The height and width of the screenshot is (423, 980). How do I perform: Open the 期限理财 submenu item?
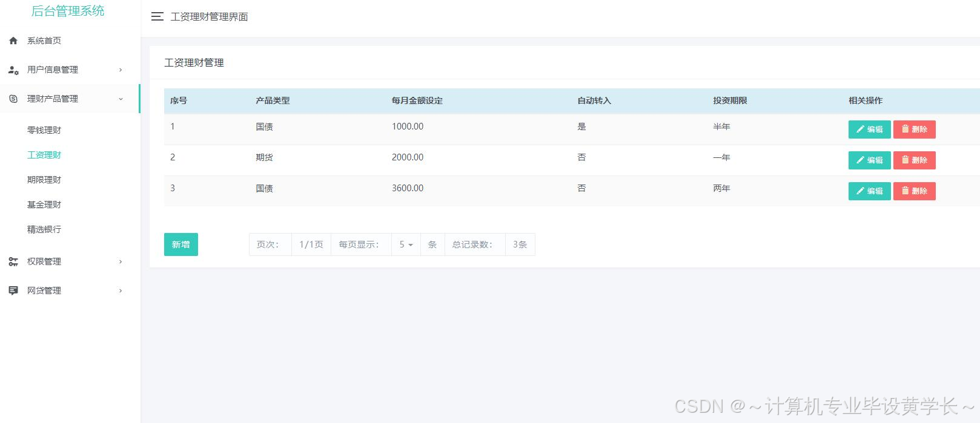[x=44, y=180]
